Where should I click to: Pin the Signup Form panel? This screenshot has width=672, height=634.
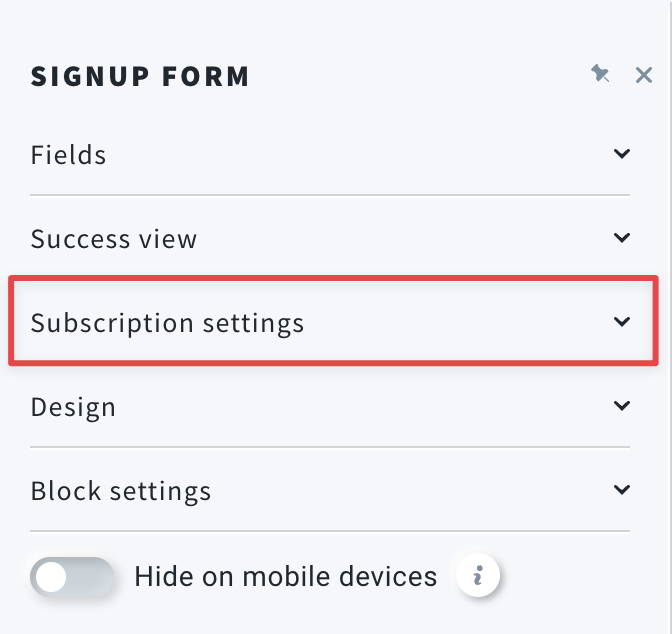point(600,74)
